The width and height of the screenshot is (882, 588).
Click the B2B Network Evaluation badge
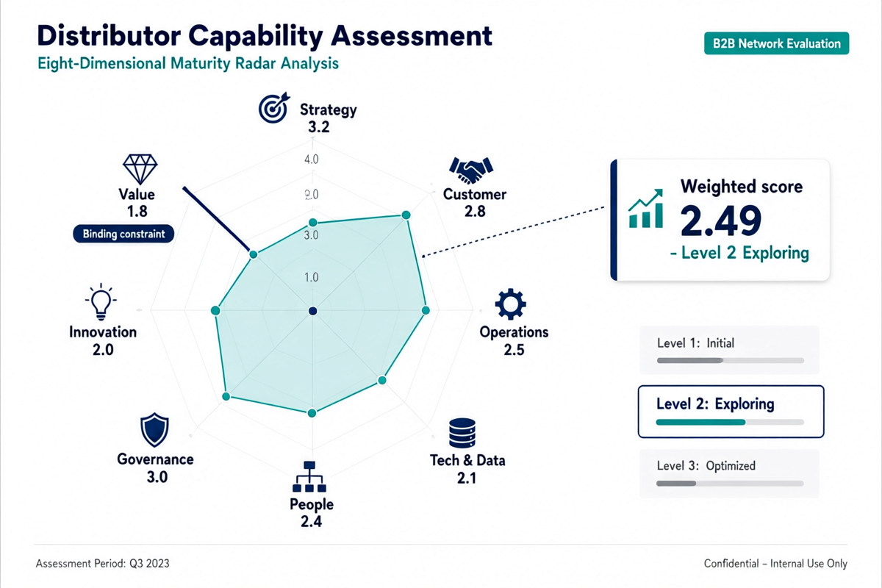[x=777, y=43]
